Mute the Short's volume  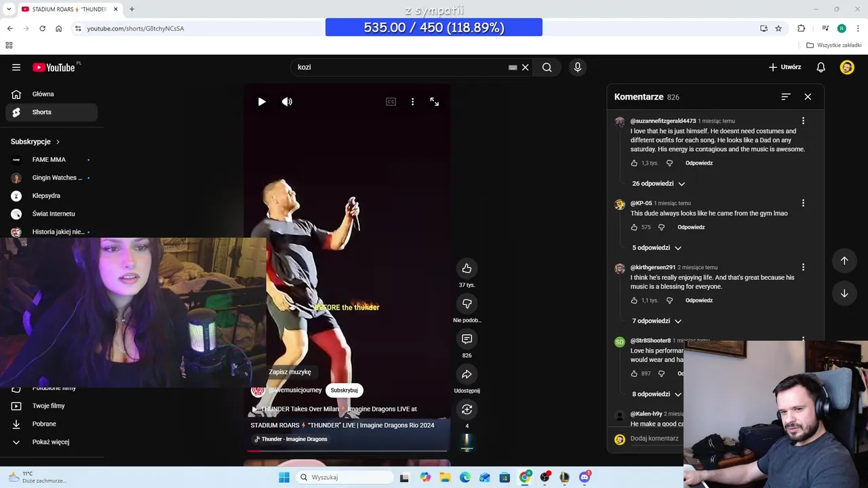point(288,102)
